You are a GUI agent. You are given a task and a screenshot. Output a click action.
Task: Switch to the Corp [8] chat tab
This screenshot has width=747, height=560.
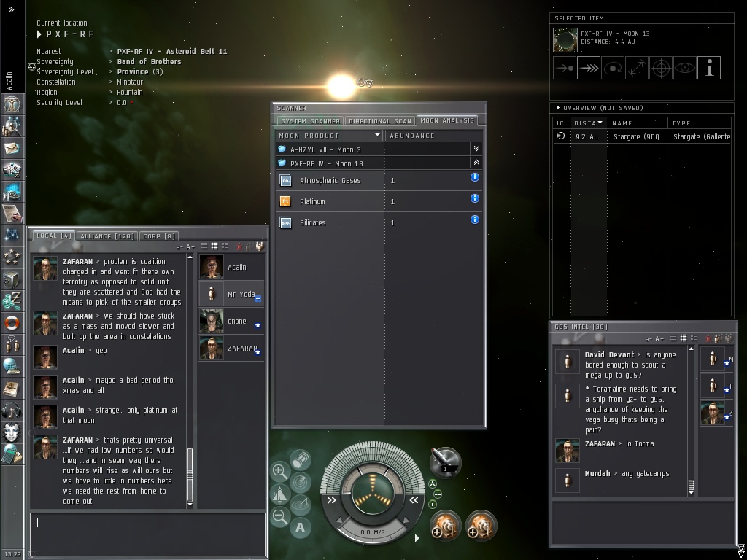pyautogui.click(x=159, y=236)
